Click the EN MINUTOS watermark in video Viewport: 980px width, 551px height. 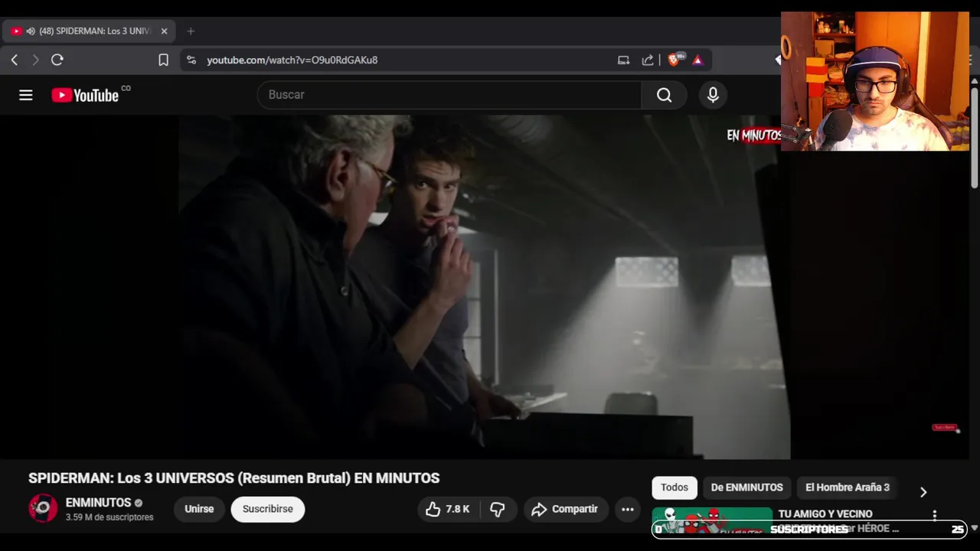(x=754, y=135)
